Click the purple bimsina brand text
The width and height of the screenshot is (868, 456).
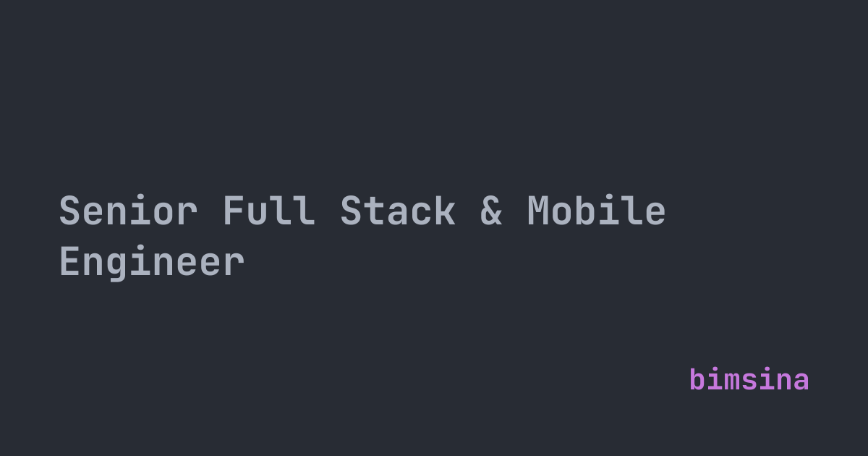point(749,380)
